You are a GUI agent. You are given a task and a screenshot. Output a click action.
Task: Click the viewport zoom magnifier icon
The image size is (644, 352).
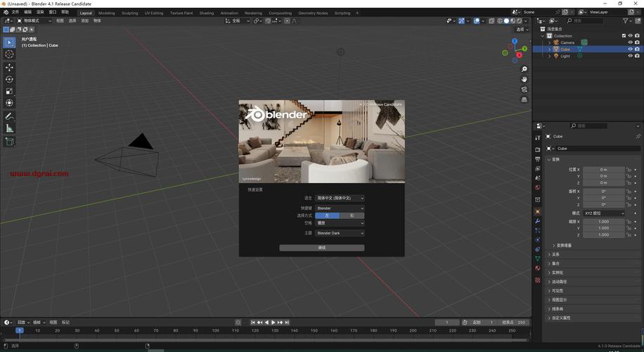pyautogui.click(x=524, y=69)
